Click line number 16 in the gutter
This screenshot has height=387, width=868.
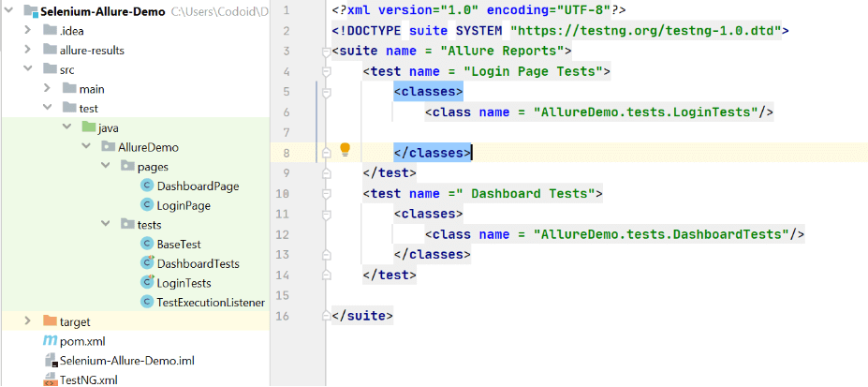tap(285, 316)
